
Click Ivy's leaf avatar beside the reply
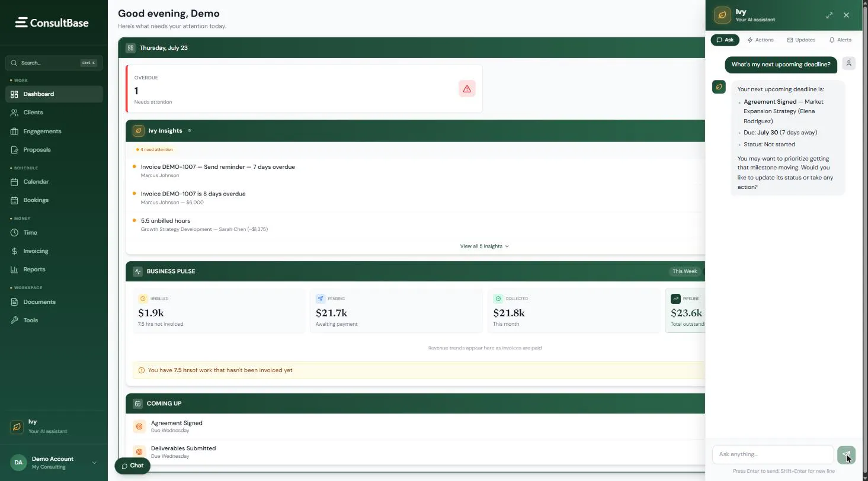(x=719, y=87)
